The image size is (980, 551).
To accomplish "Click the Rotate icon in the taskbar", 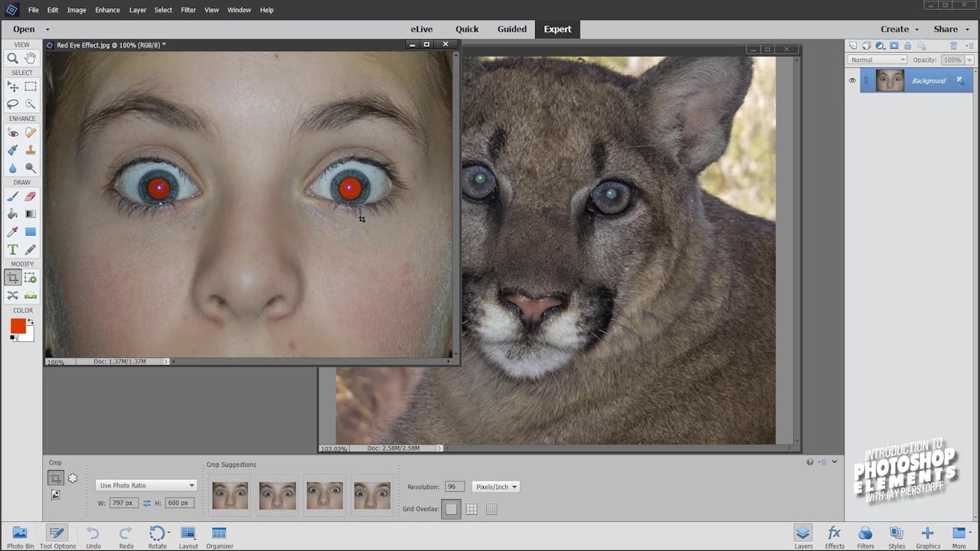I will pos(157,534).
